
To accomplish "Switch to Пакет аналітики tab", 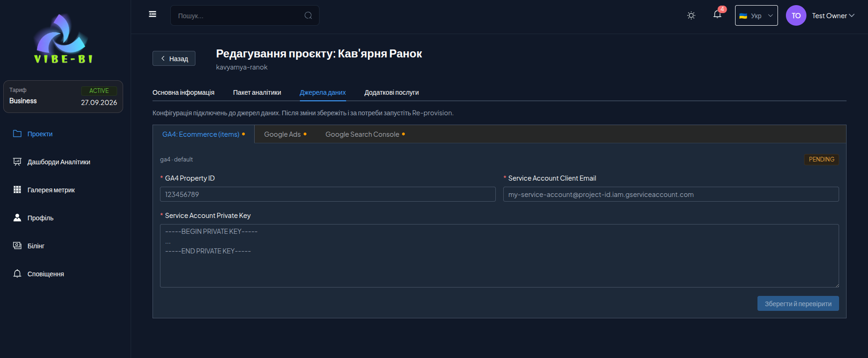I will coord(257,92).
